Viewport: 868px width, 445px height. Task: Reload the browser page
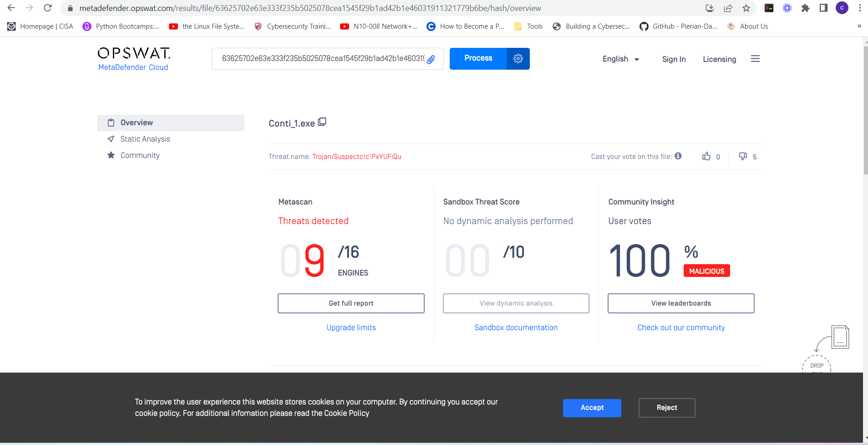pos(48,8)
